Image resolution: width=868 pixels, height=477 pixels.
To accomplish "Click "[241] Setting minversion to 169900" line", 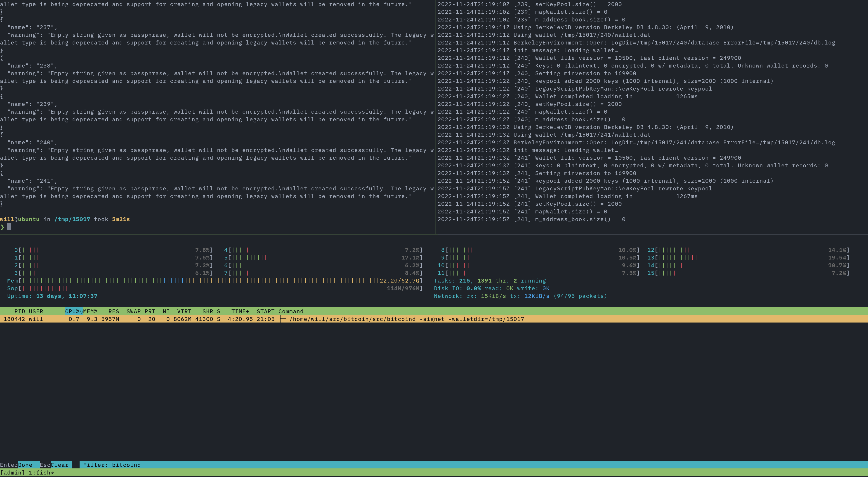I will coord(537,173).
